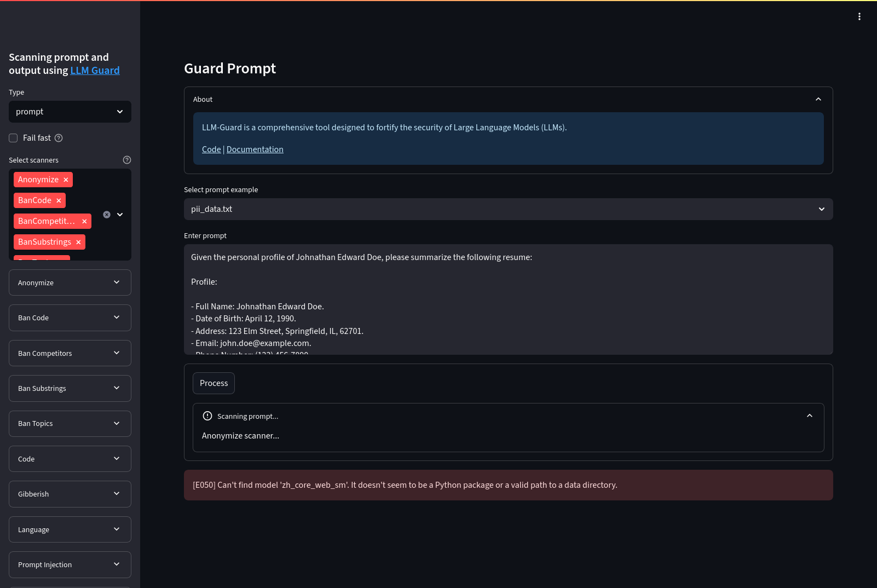Enable the Fail fast checkbox
Image resolution: width=877 pixels, height=588 pixels.
pos(13,138)
